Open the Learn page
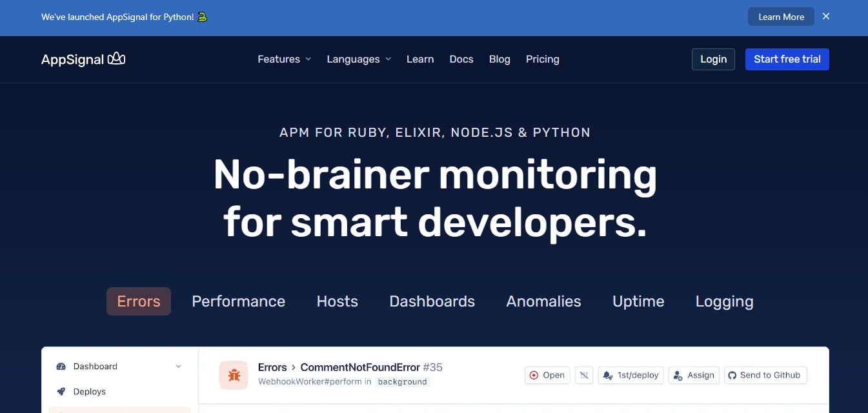868x413 pixels. (x=420, y=59)
